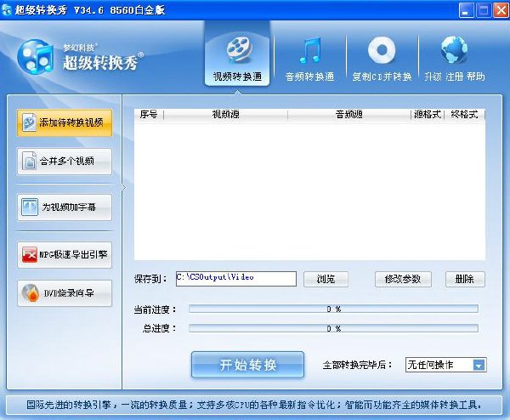Click the 保存到 output path field

[236, 279]
